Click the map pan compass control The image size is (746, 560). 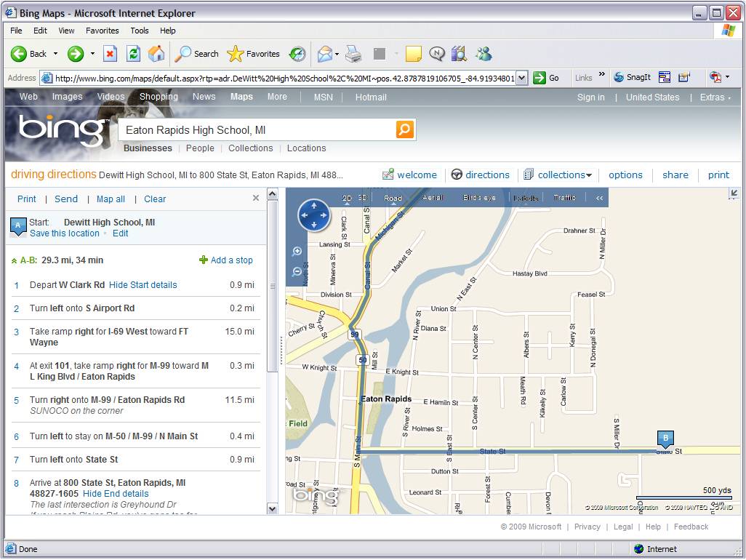click(313, 215)
